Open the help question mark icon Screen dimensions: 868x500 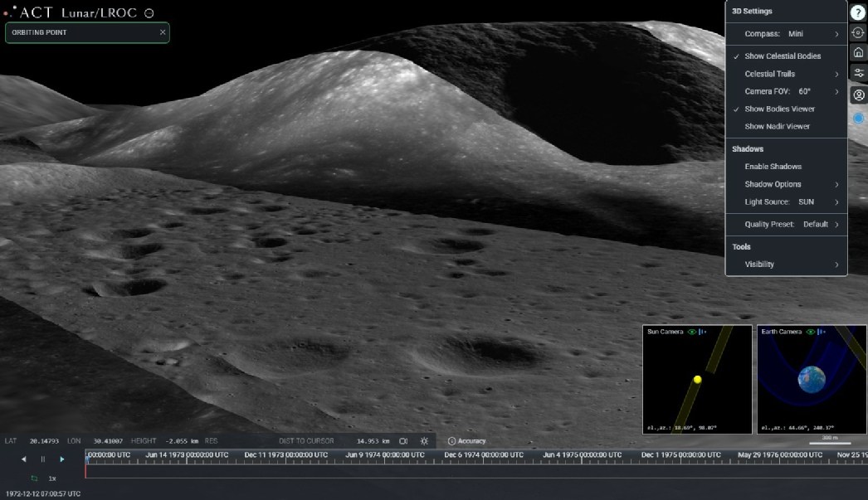(x=858, y=12)
